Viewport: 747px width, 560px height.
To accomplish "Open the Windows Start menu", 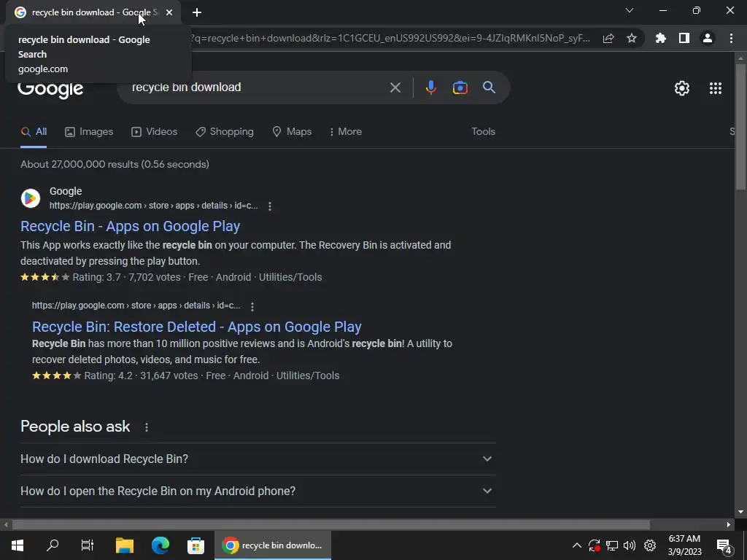I will 18,545.
